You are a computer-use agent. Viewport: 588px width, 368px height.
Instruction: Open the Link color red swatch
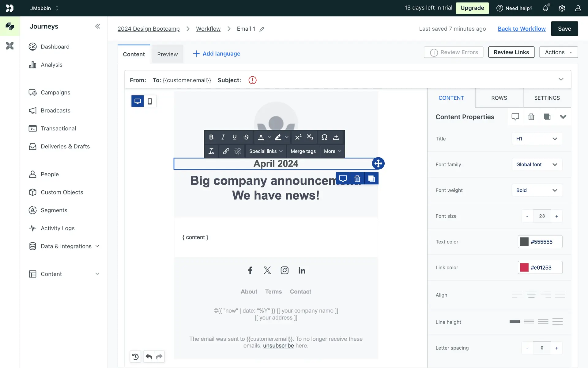[524, 267]
